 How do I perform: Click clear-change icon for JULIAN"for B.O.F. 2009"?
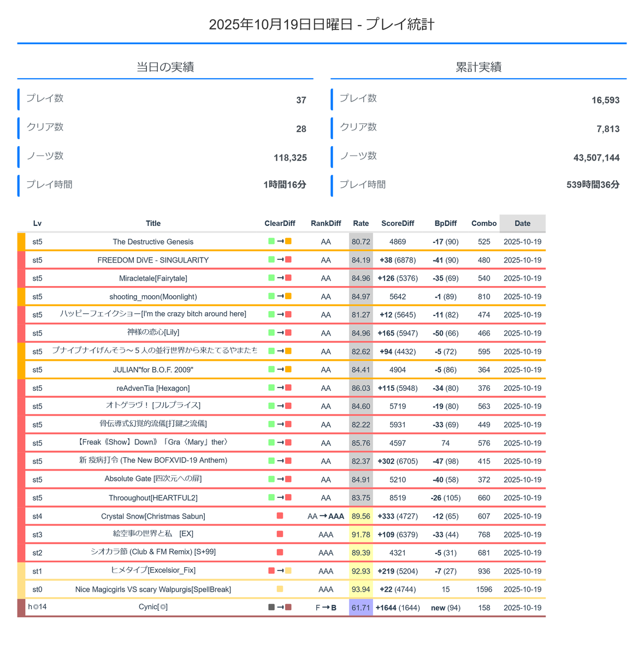pyautogui.click(x=280, y=370)
